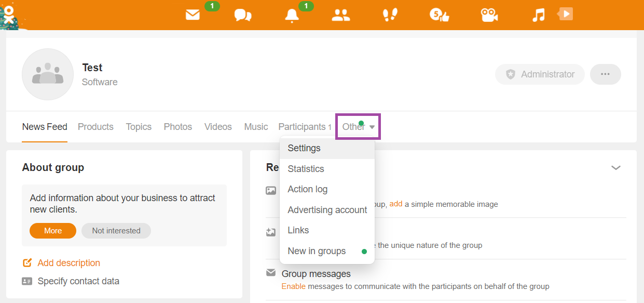Click the Administrator button
This screenshot has width=644, height=303.
click(540, 74)
